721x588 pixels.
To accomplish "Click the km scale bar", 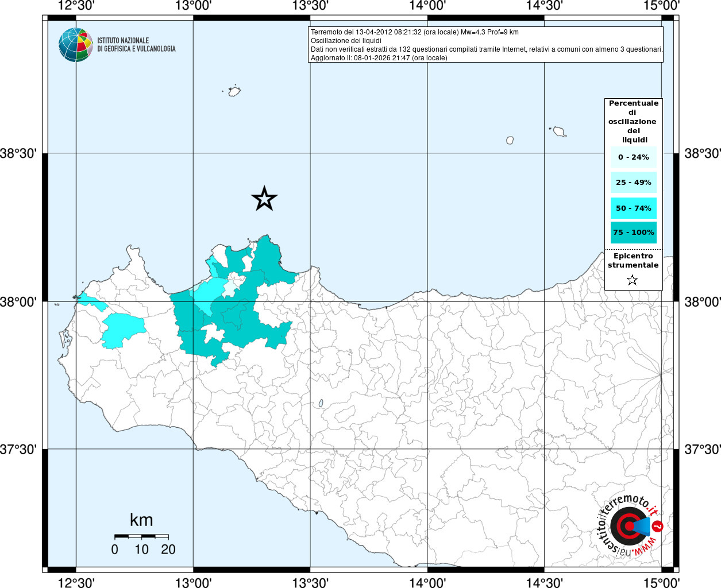I will 141,536.
